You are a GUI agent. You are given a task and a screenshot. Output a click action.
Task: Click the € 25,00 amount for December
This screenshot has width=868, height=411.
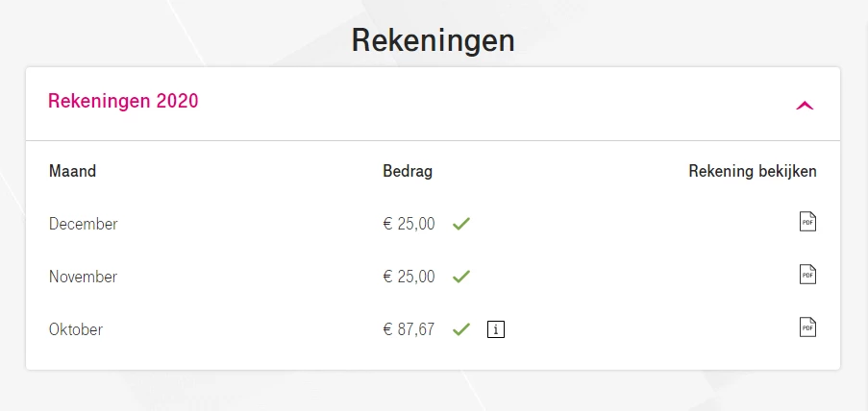[409, 224]
